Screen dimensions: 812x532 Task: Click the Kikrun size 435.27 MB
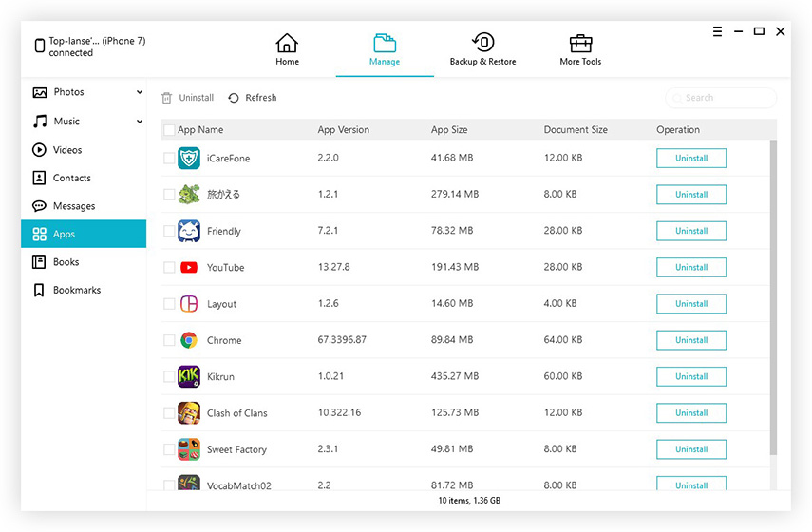[x=455, y=376]
